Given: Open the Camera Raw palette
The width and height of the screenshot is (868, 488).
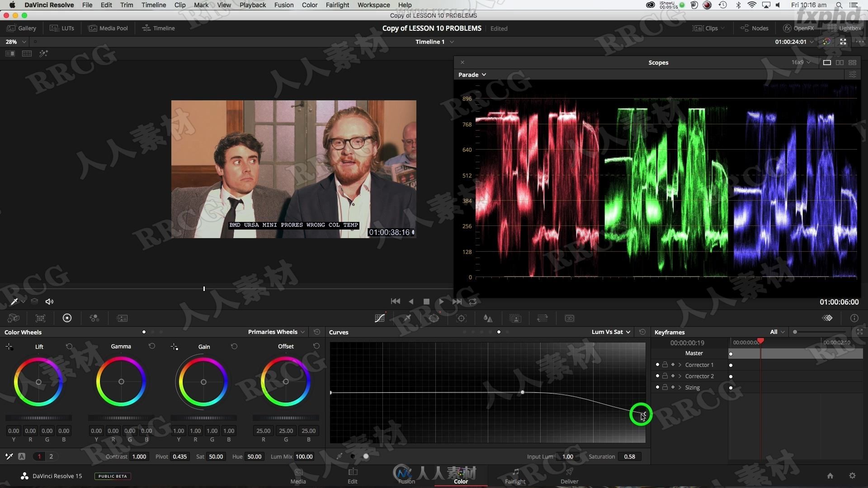Looking at the screenshot, I should point(14,318).
